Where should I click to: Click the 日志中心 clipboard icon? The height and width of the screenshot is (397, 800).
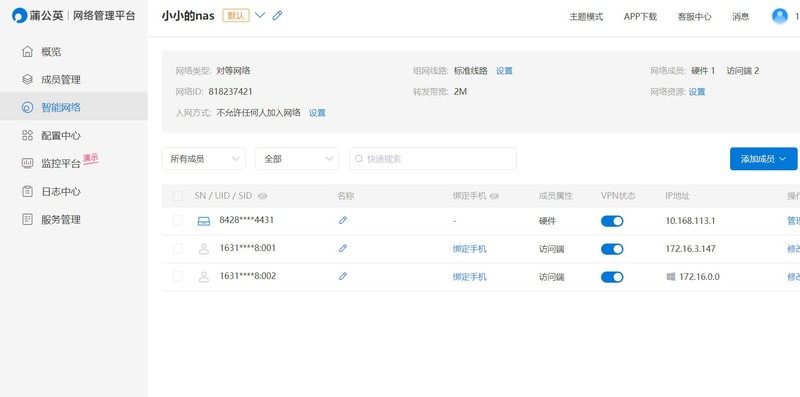click(28, 191)
